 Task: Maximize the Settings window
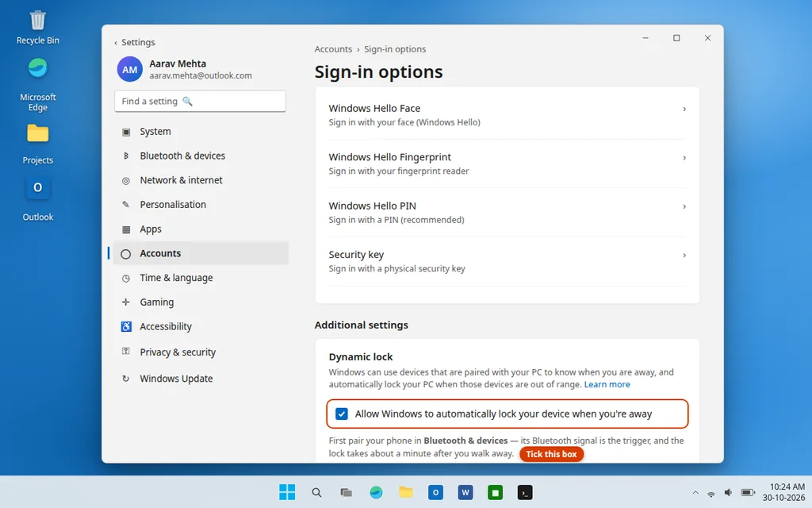(x=676, y=38)
